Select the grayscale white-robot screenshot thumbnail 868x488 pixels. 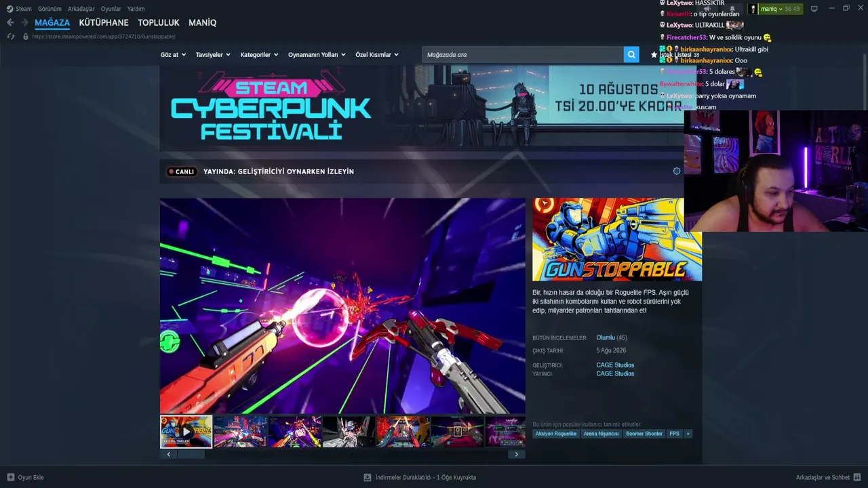click(x=349, y=432)
